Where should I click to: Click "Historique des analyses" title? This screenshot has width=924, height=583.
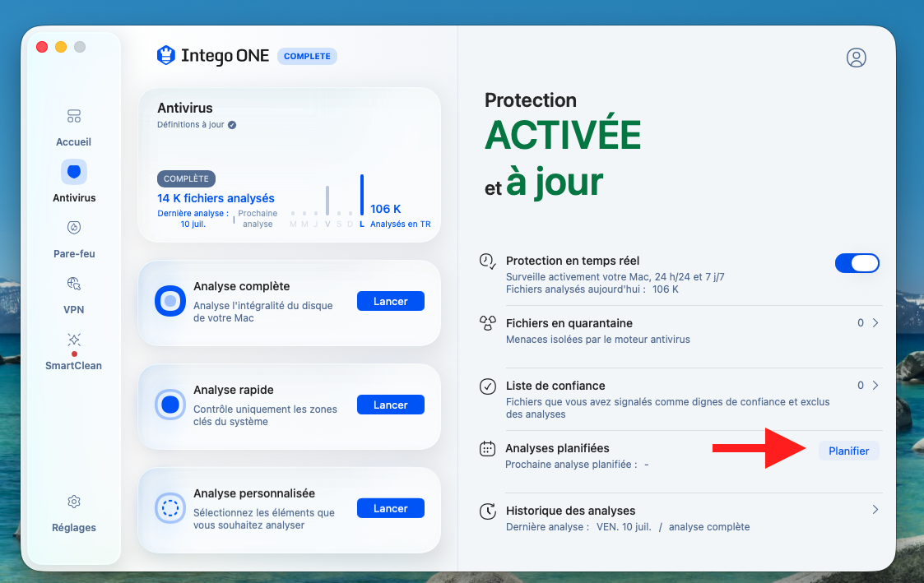570,511
